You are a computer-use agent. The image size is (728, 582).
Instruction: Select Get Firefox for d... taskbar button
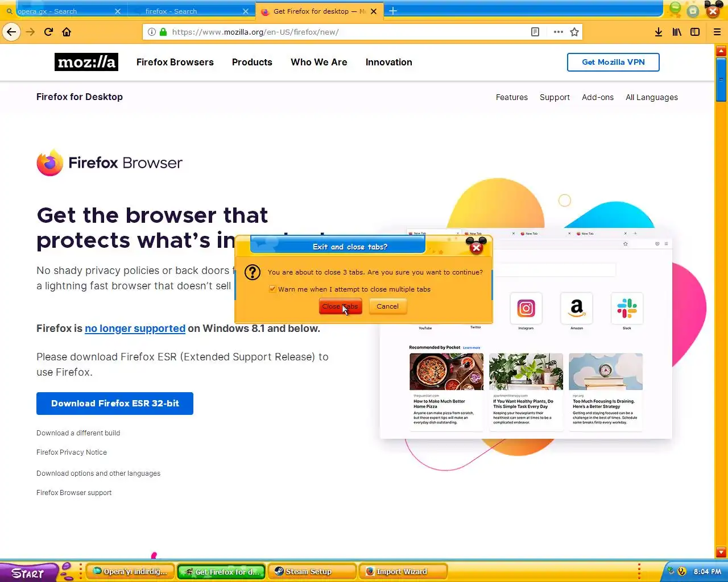[221, 572]
